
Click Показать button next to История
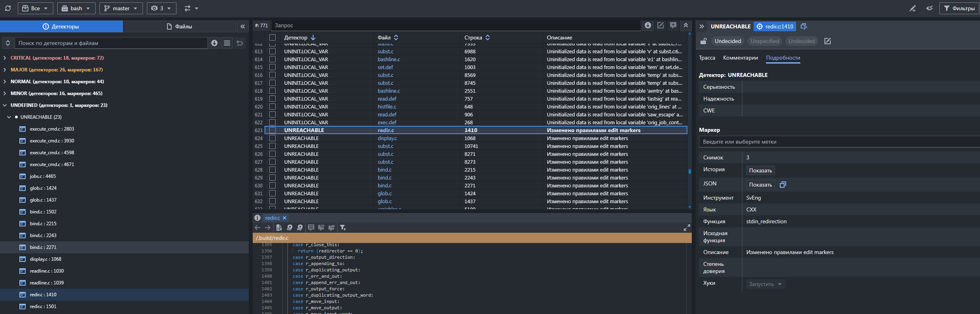point(760,170)
